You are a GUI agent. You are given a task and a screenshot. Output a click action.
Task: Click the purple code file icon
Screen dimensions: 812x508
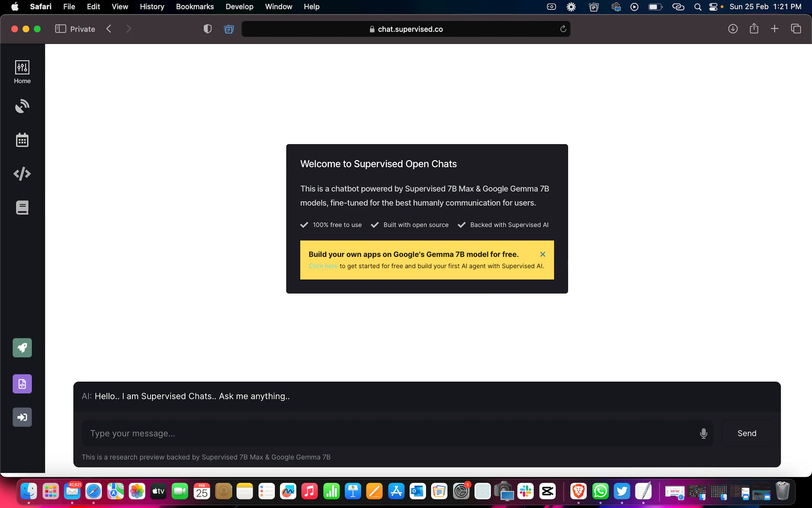pos(22,384)
